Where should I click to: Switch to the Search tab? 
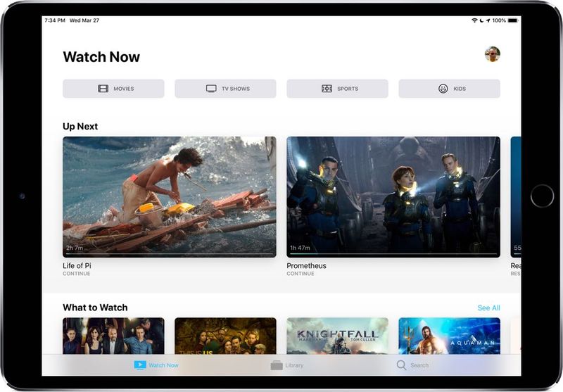coord(412,365)
